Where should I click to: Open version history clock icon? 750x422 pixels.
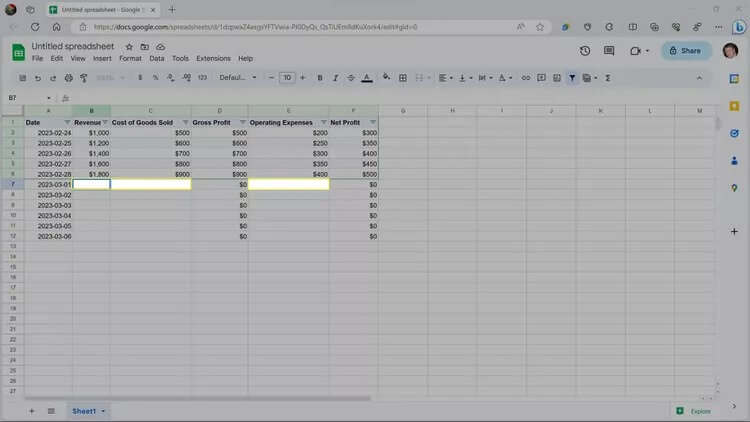coord(585,50)
